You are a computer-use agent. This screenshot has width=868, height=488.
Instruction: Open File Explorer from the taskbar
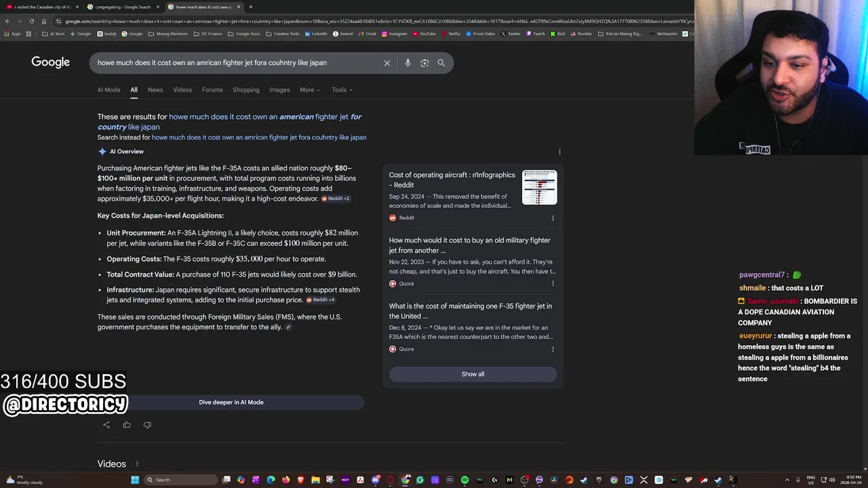[315, 480]
